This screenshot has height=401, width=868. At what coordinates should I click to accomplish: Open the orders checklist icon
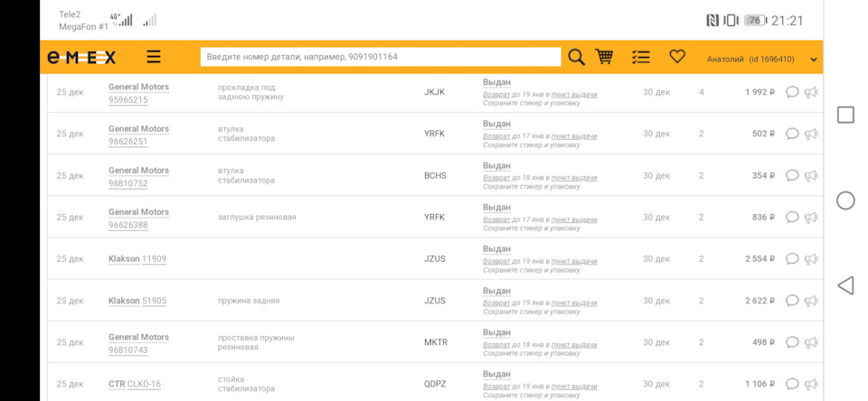click(x=641, y=57)
